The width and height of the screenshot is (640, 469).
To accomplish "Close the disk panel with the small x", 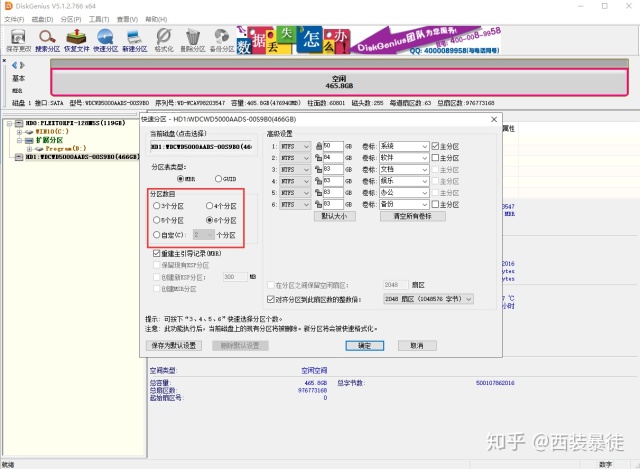I will pos(4,60).
